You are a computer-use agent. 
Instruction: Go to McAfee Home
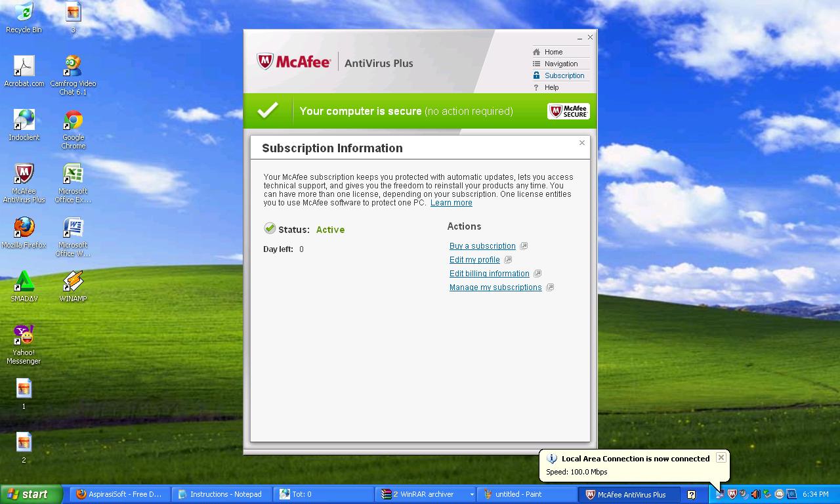[x=553, y=52]
